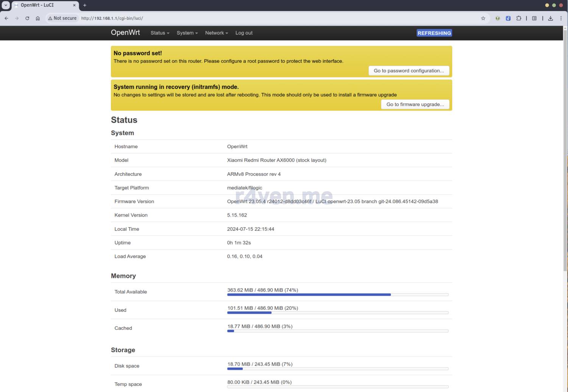This screenshot has width=568, height=392.
Task: Bookmark this page with the star icon
Action: pyautogui.click(x=483, y=18)
